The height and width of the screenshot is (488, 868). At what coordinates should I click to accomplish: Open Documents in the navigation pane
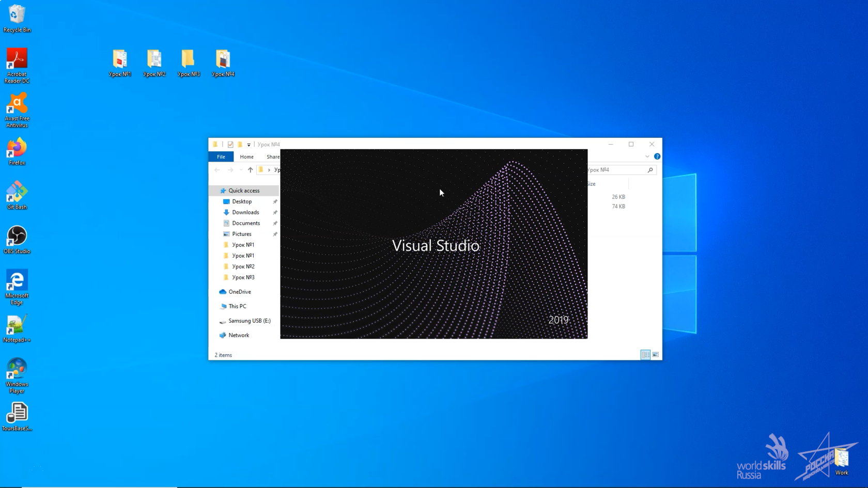[246, 223]
